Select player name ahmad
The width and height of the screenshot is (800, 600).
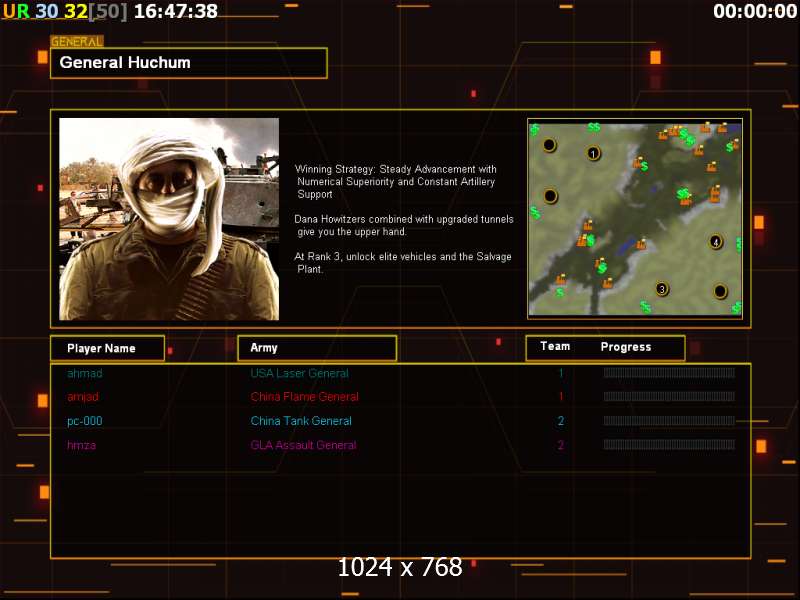coord(85,373)
